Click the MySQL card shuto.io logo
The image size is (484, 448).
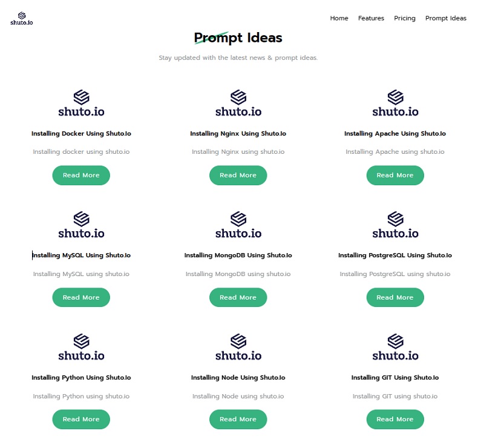[81, 225]
